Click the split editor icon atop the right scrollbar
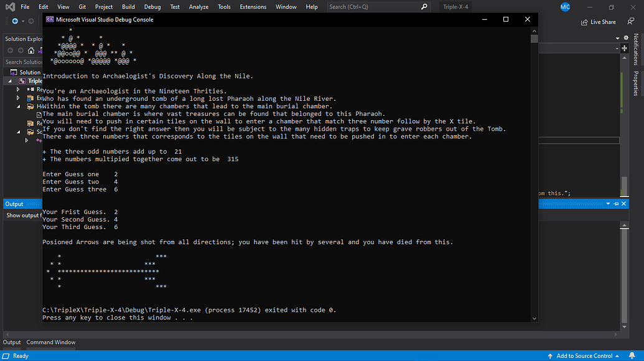This screenshot has height=361, width=644. click(x=625, y=48)
